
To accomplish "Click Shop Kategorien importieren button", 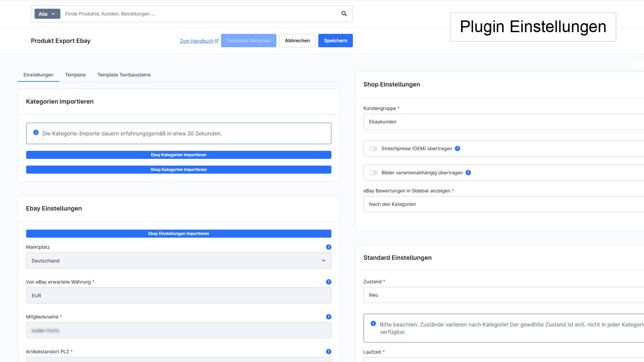I will click(178, 170).
